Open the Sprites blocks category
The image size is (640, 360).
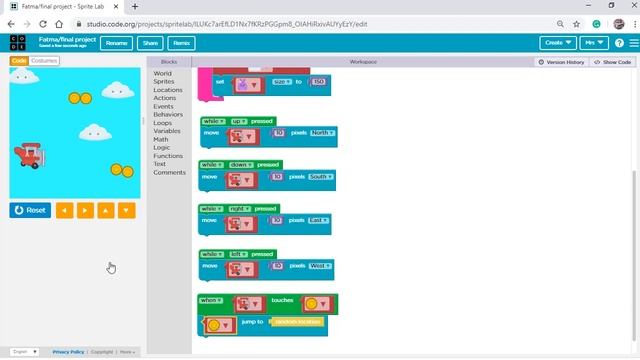[x=164, y=82]
